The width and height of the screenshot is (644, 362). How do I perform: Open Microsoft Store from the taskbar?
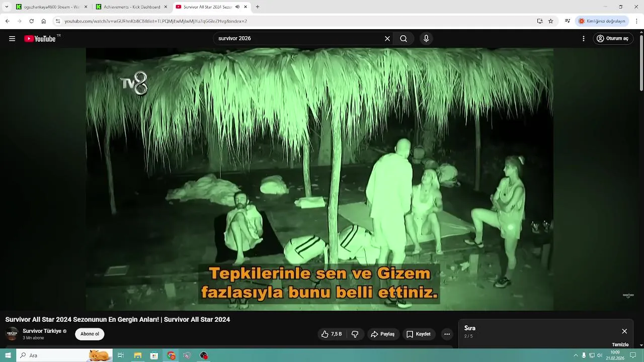pos(154,355)
